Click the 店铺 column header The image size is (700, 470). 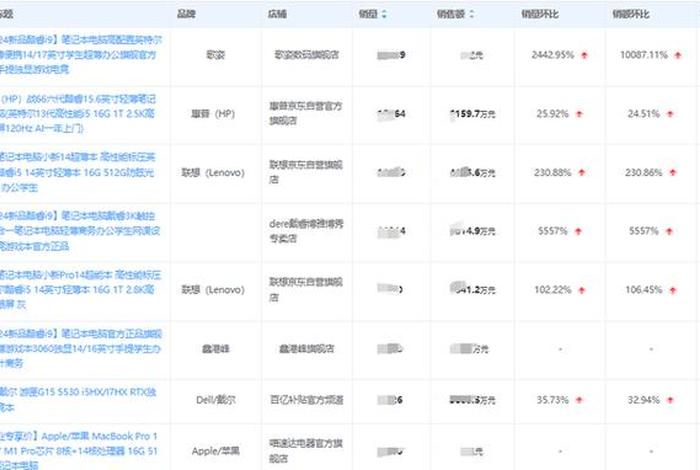(x=277, y=14)
